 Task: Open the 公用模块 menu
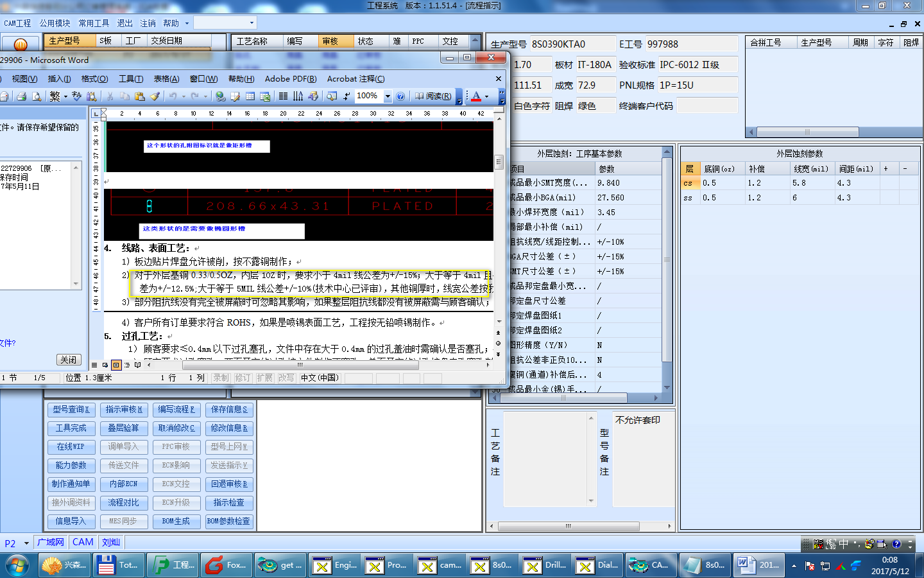(x=55, y=23)
